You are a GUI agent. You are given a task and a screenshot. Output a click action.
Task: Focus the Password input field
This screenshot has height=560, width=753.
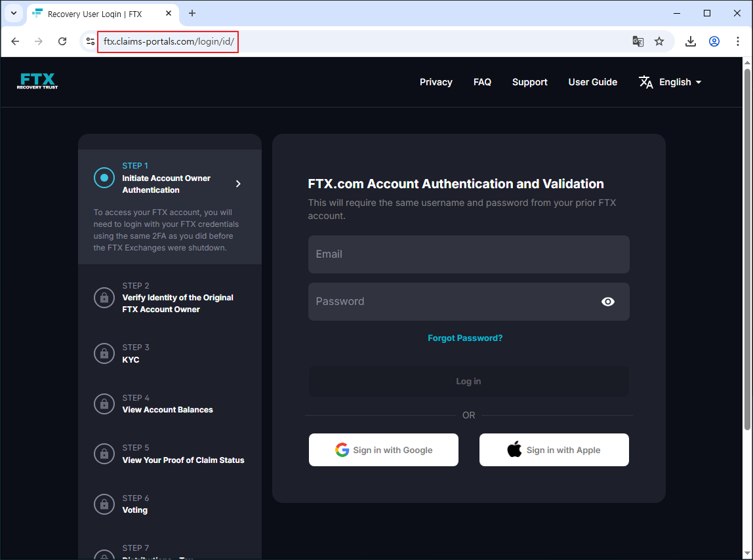pyautogui.click(x=469, y=302)
